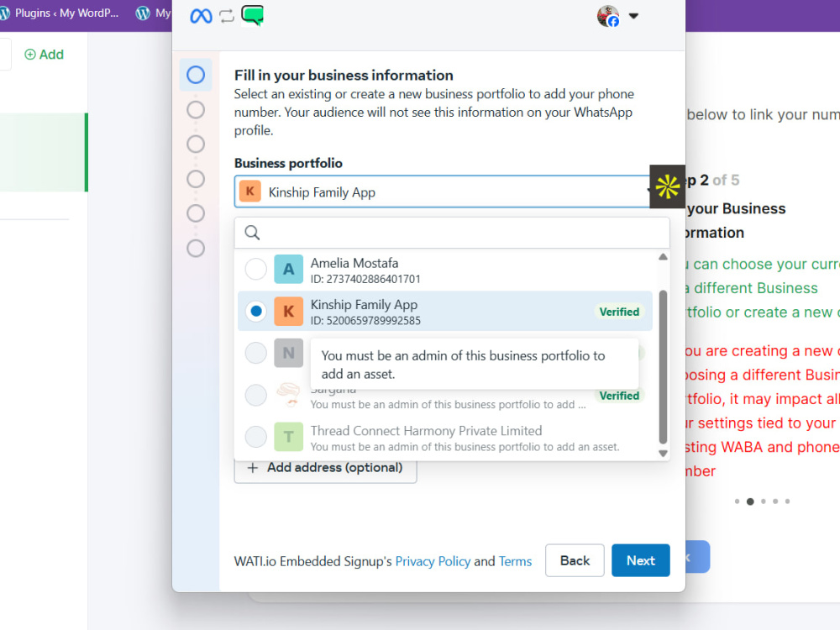Click the yellow starburst overlay icon
This screenshot has height=630, width=840.
point(668,186)
